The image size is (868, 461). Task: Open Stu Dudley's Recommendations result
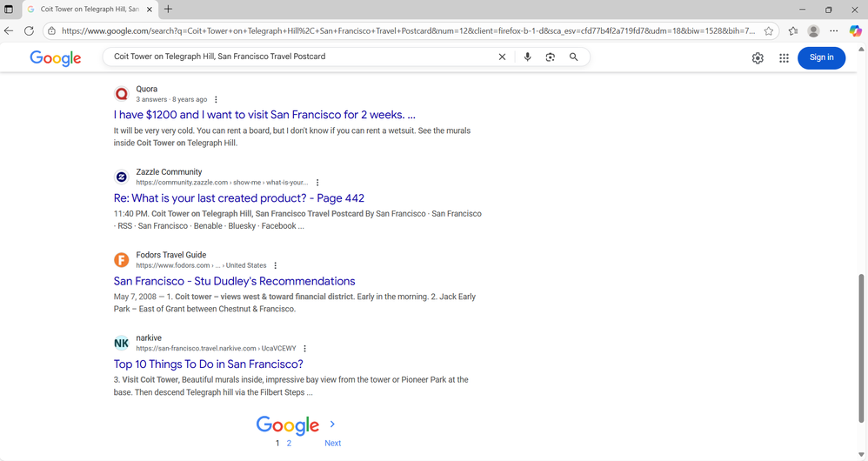tap(234, 281)
